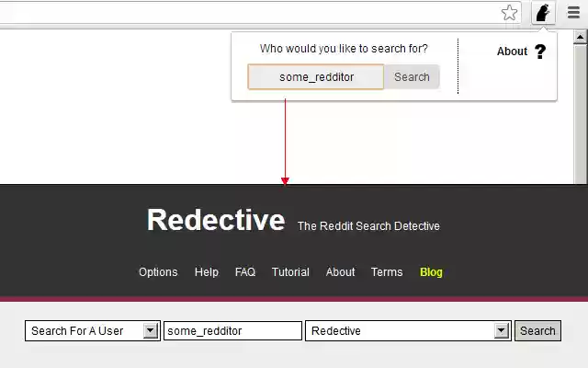Click the Redective site title
Viewport: 588px width, 368px height.
[x=216, y=220]
